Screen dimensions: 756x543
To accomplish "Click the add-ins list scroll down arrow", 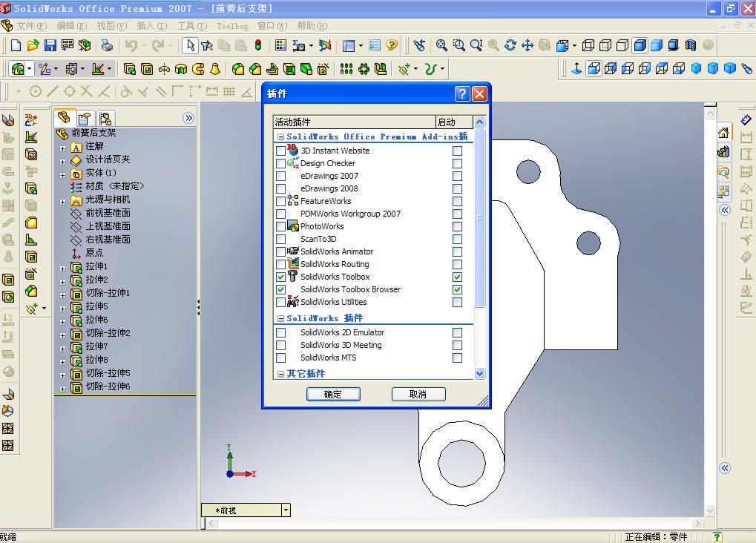I will click(479, 373).
